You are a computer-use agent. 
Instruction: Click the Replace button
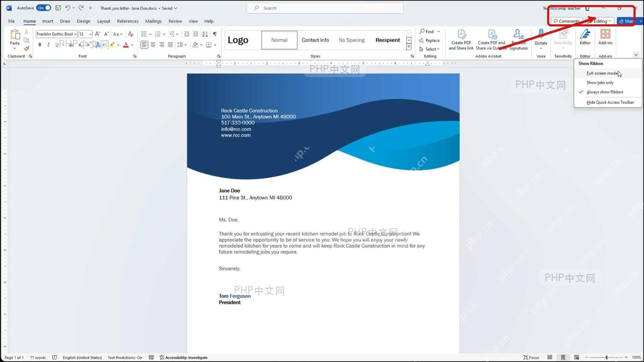429,40
